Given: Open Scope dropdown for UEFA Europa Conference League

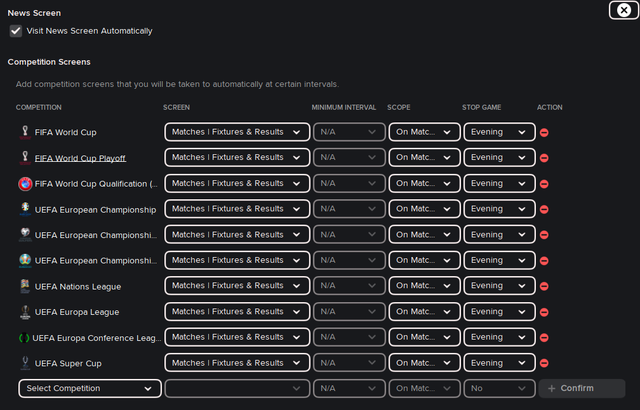Looking at the screenshot, I should [424, 337].
